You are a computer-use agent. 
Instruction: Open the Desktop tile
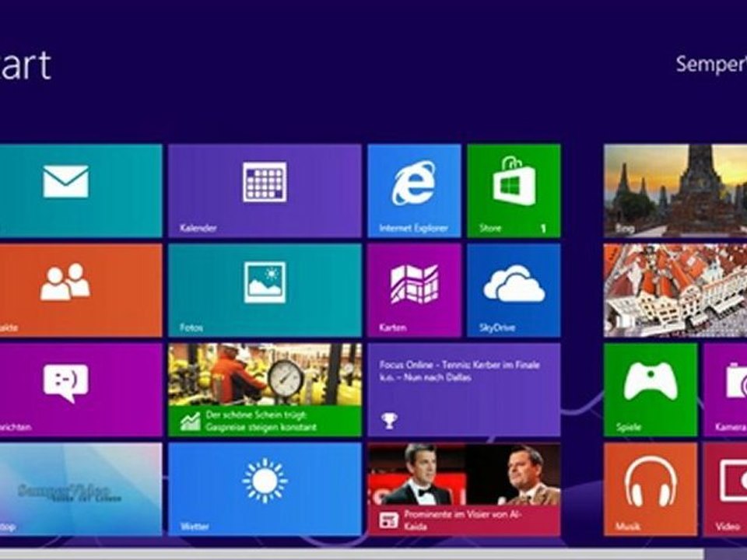pyautogui.click(x=80, y=489)
